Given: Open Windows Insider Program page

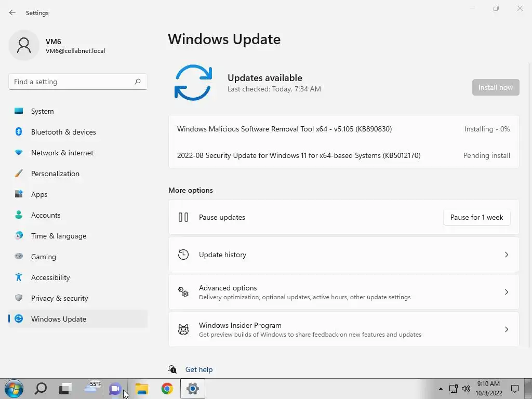Looking at the screenshot, I should tap(344, 329).
